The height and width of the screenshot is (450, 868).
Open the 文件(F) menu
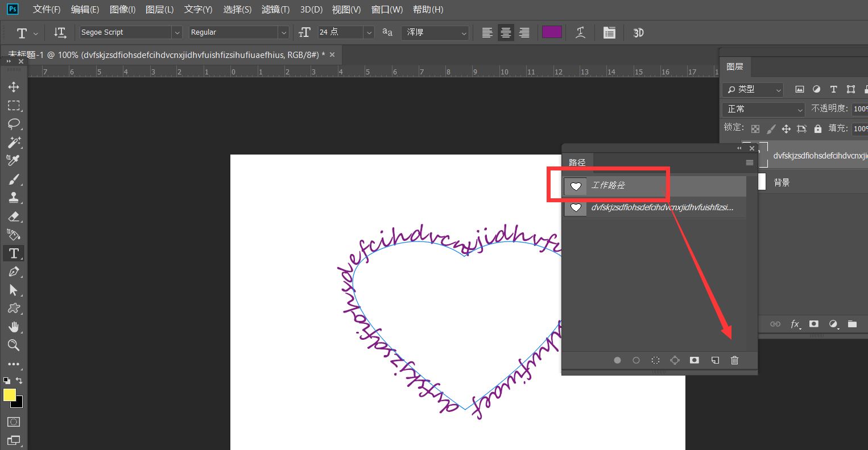[47, 10]
